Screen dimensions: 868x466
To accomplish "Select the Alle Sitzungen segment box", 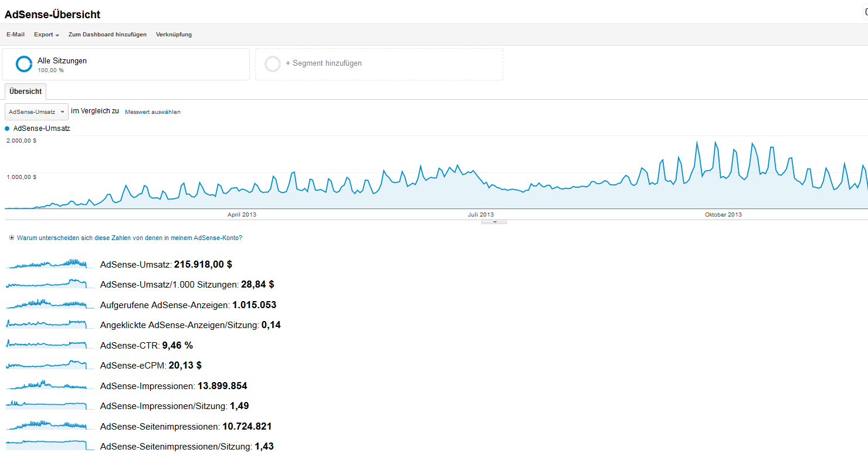I will click(x=126, y=64).
